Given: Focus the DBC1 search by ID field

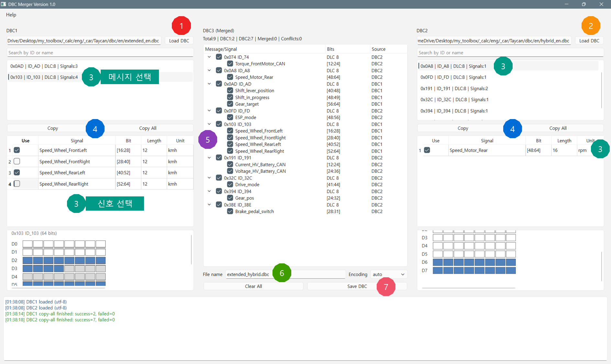Looking at the screenshot, I should coord(100,52).
